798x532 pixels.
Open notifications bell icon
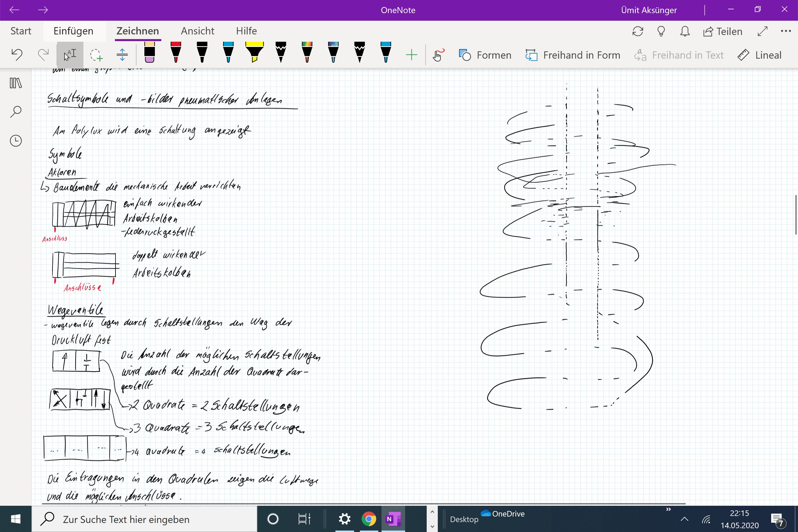(x=685, y=31)
